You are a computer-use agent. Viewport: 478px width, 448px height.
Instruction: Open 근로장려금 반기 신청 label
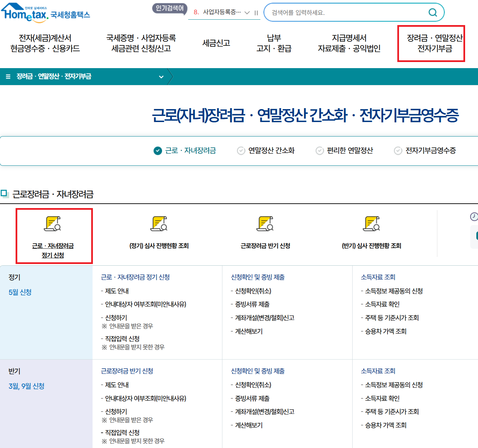[x=265, y=246]
